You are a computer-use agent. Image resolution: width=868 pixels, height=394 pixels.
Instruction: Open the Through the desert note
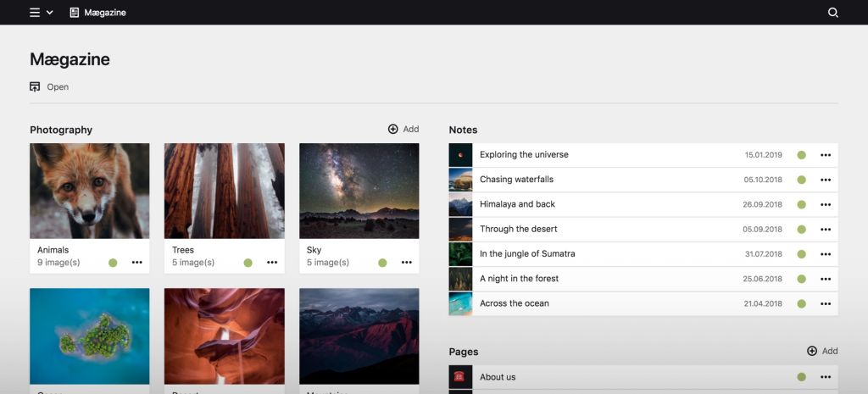coord(518,229)
